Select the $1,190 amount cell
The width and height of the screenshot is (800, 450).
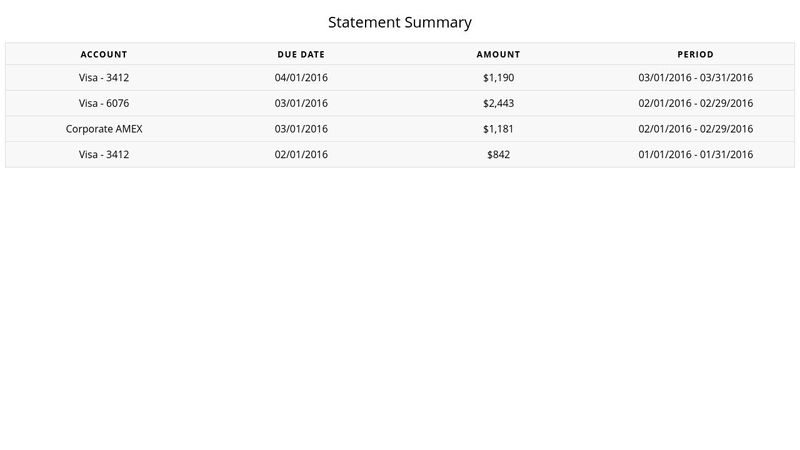[498, 77]
